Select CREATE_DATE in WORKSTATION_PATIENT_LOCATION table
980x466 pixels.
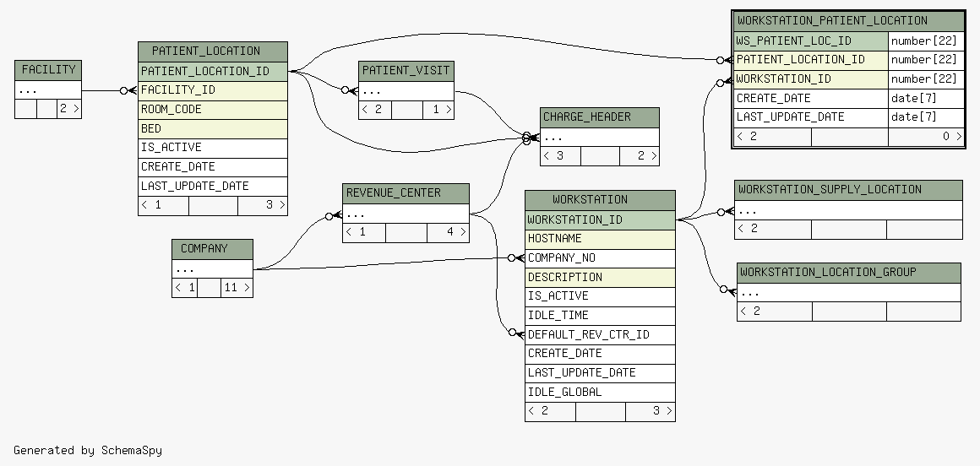(811, 99)
